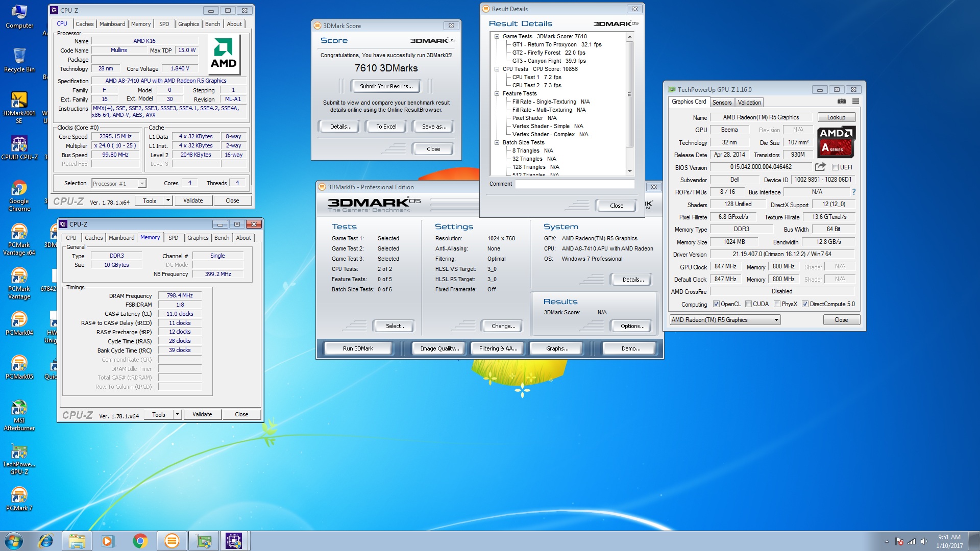
Task: Open Windows Media Player taskbar icon
Action: pyautogui.click(x=108, y=541)
